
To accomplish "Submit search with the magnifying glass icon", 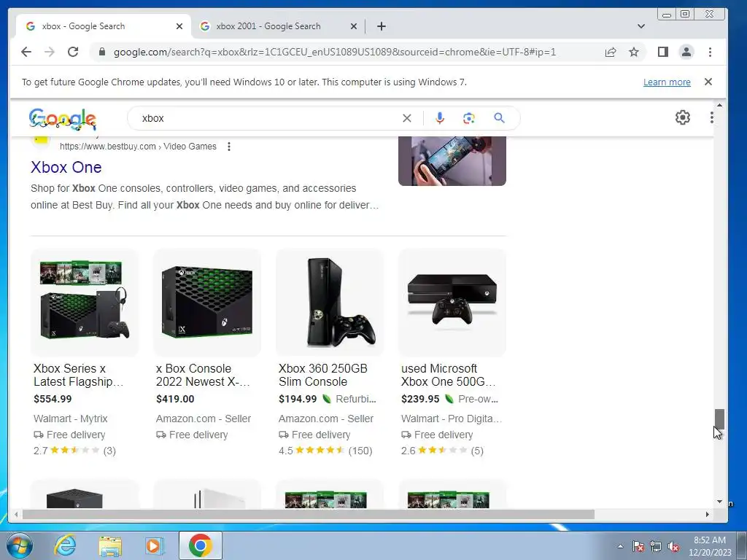I will [x=499, y=118].
